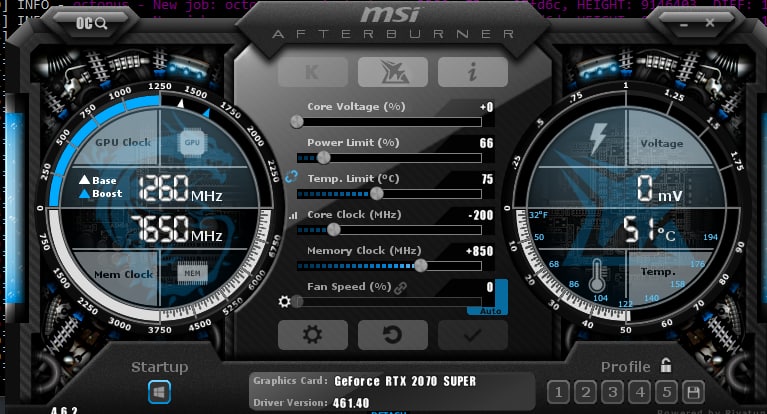Image resolution: width=767 pixels, height=414 pixels.
Task: Click the Memory Clock value +850
Action: point(479,252)
